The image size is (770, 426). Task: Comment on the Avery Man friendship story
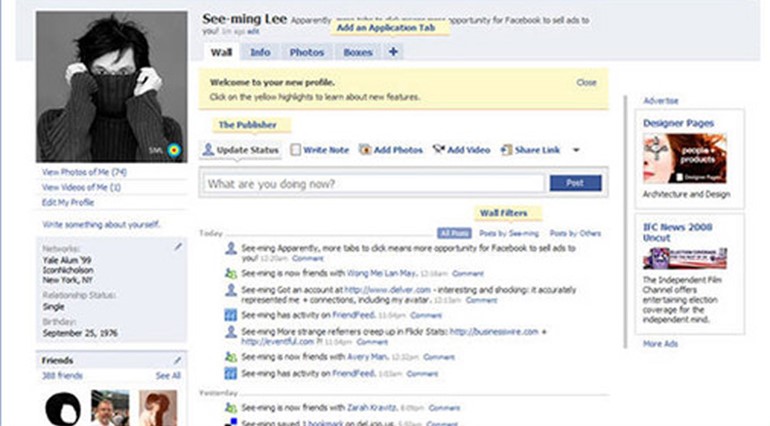tap(439, 357)
